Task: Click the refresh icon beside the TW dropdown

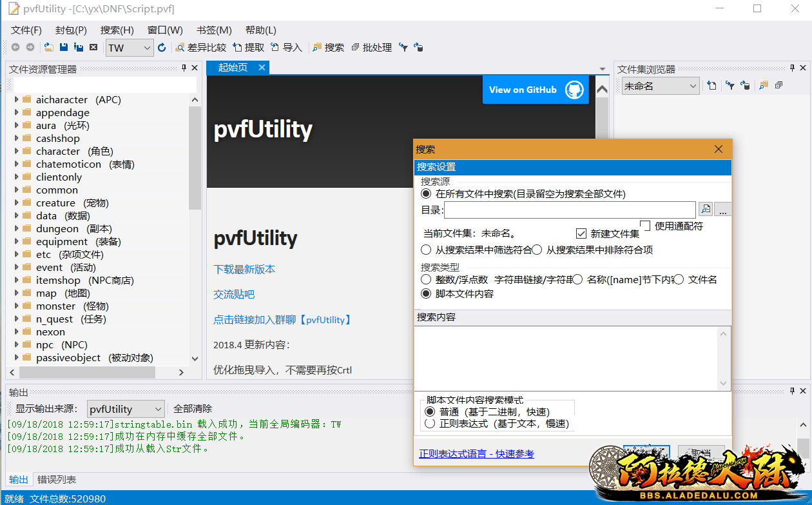Action: click(162, 48)
